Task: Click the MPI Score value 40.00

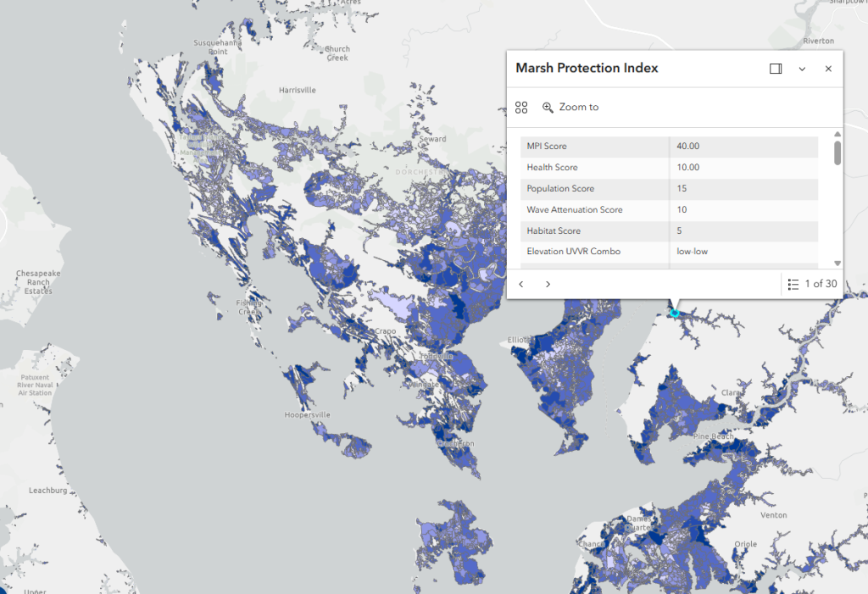Action: click(x=688, y=146)
